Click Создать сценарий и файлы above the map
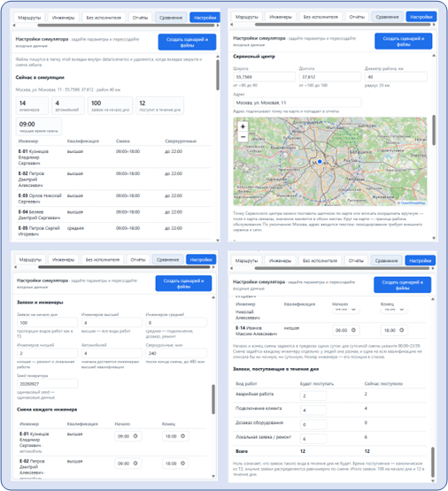The image size is (448, 491). [x=403, y=41]
